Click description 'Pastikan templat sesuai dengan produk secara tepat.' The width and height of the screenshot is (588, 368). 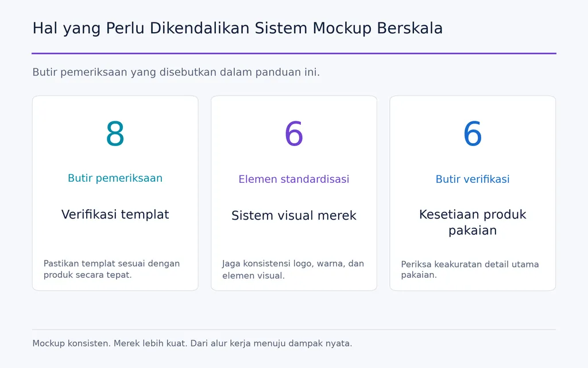point(112,269)
